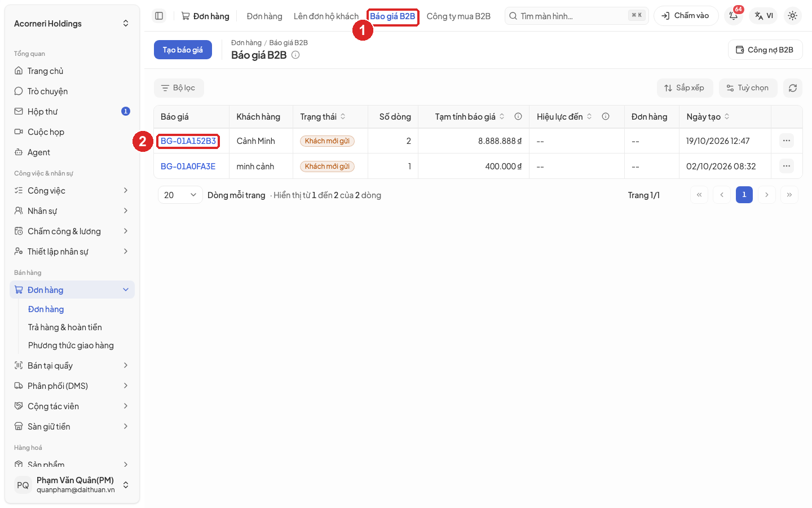812x508 pixels.
Task: Expand Bán tại quầy menu
Action: pos(72,366)
